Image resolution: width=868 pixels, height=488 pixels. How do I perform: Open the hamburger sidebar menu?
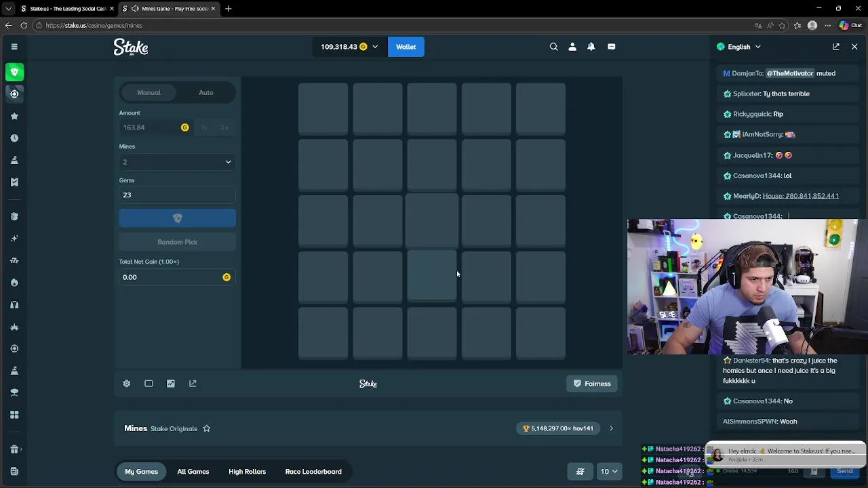coord(14,47)
